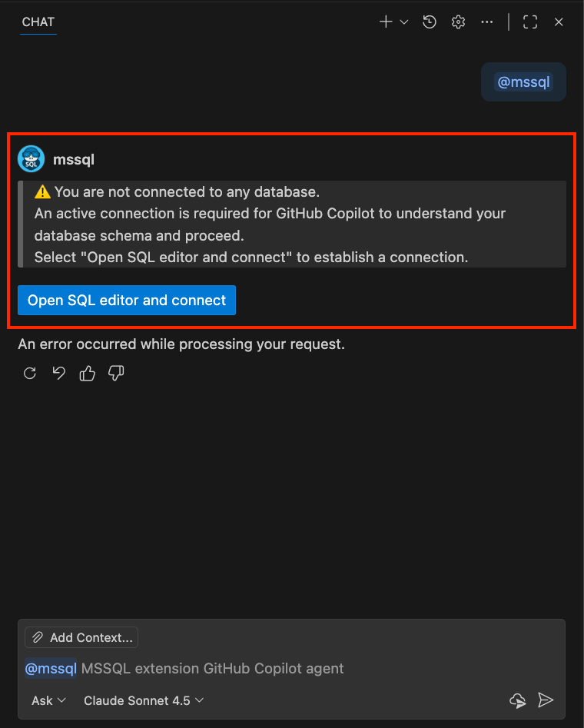Select the CHAT tab

tap(38, 22)
